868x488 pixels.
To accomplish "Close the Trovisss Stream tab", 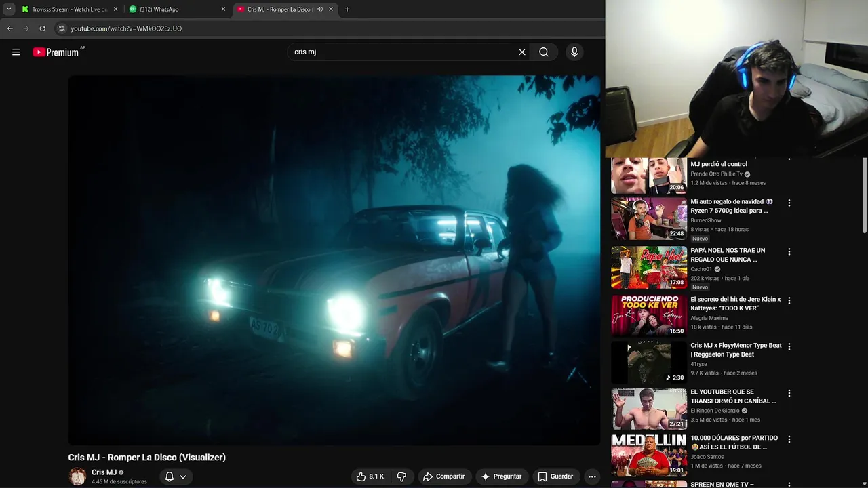I will (115, 9).
